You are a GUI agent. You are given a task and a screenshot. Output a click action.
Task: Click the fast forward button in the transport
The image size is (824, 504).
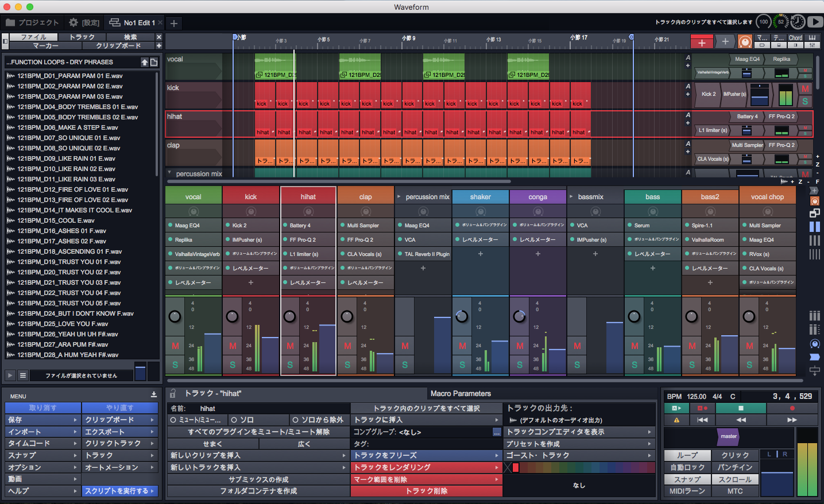tap(792, 420)
